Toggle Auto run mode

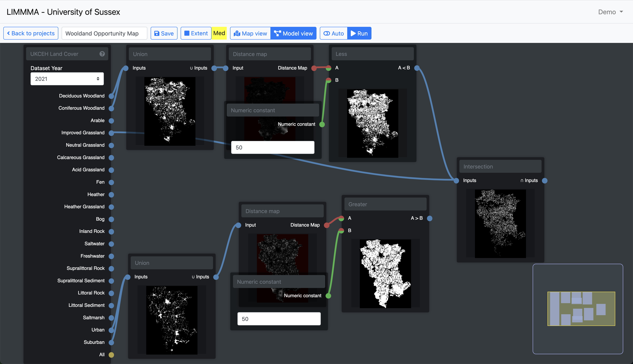coord(334,33)
